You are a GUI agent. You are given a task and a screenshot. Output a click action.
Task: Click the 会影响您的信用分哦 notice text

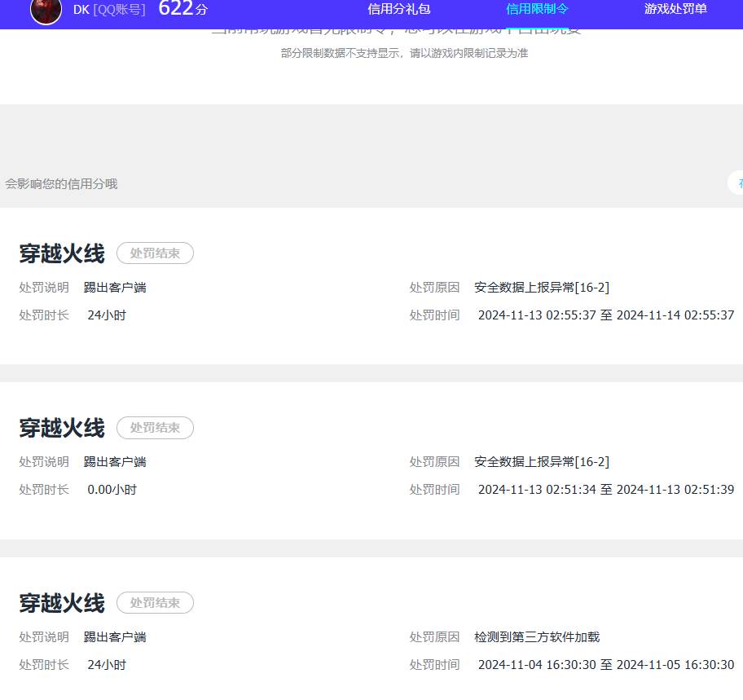click(x=61, y=184)
